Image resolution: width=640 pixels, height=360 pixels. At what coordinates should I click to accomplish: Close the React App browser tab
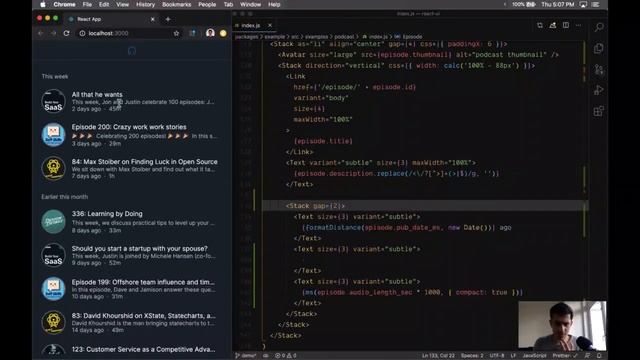coord(153,19)
